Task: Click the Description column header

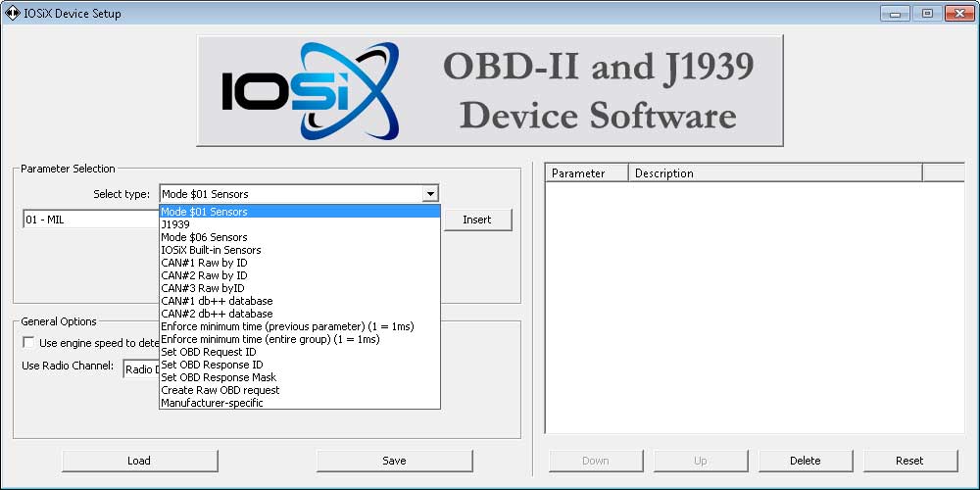Action: [775, 173]
